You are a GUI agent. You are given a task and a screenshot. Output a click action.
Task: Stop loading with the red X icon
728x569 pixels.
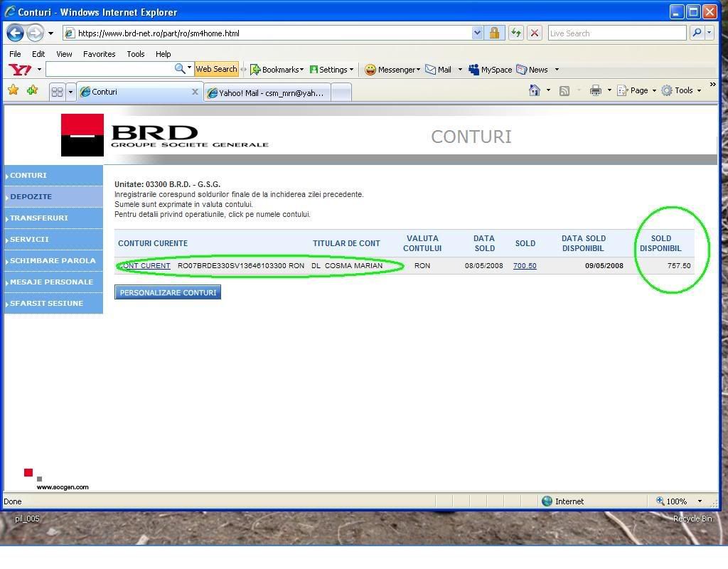(x=535, y=33)
